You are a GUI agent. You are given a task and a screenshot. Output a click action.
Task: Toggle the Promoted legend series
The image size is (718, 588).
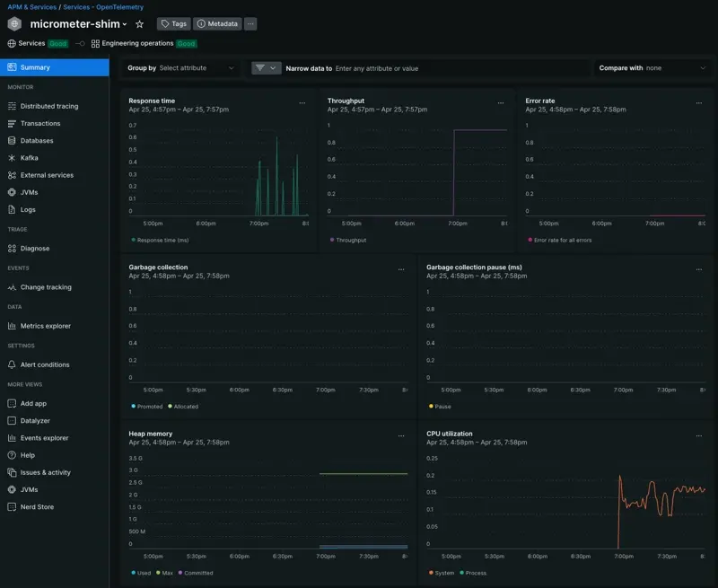(x=147, y=407)
